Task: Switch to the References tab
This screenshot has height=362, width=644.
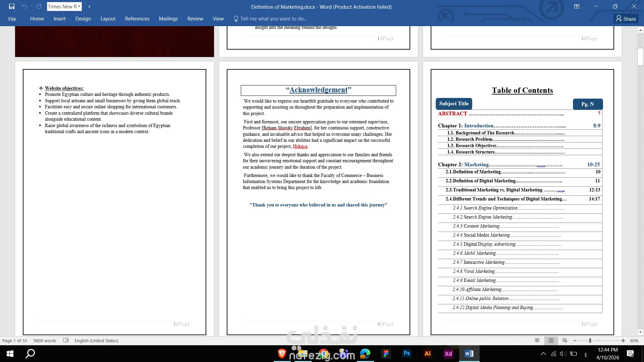Action: (137, 19)
